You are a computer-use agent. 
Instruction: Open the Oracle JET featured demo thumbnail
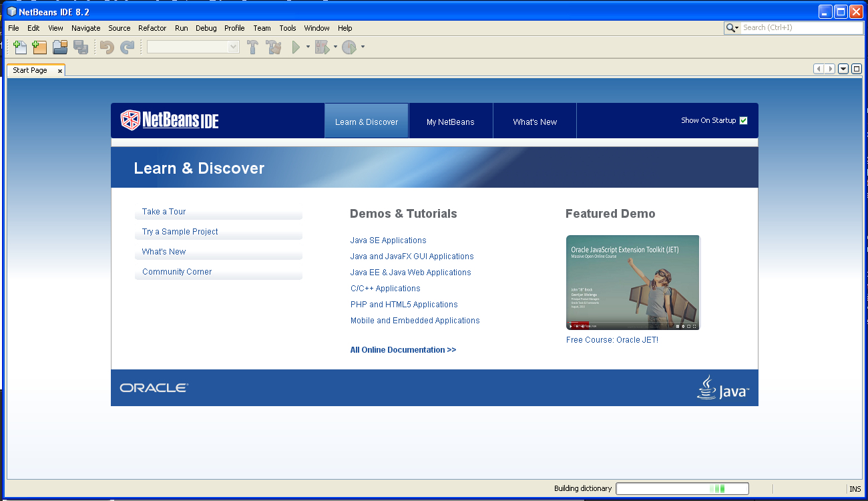tap(632, 282)
